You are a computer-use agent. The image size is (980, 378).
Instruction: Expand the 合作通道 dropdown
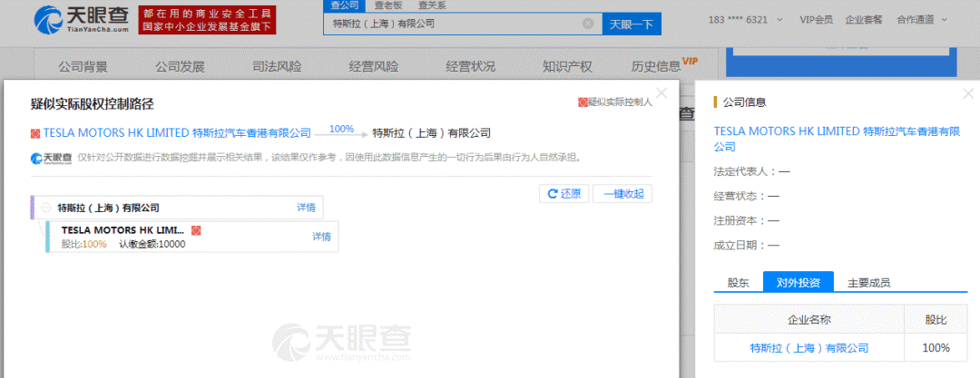click(922, 19)
